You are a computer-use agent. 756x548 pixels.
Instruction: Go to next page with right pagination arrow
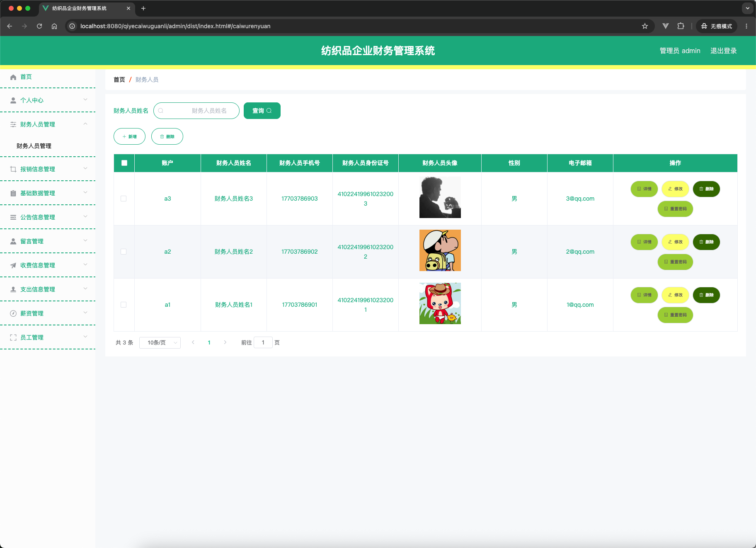pos(225,342)
